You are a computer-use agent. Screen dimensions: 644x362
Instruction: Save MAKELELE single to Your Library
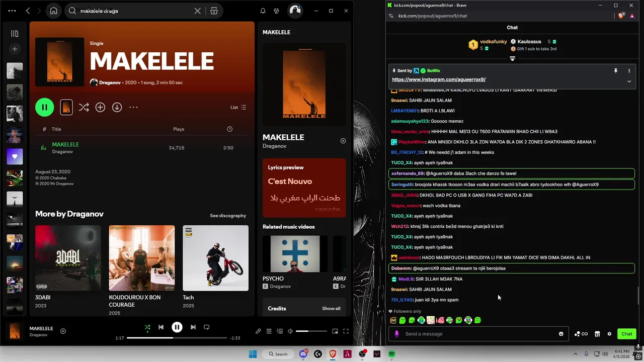coord(100,107)
